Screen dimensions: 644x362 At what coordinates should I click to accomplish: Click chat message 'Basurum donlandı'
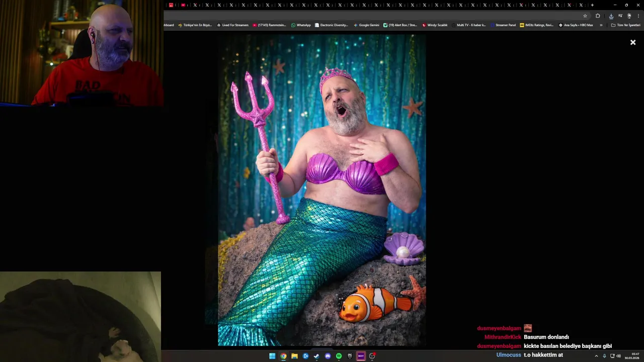pos(546,337)
